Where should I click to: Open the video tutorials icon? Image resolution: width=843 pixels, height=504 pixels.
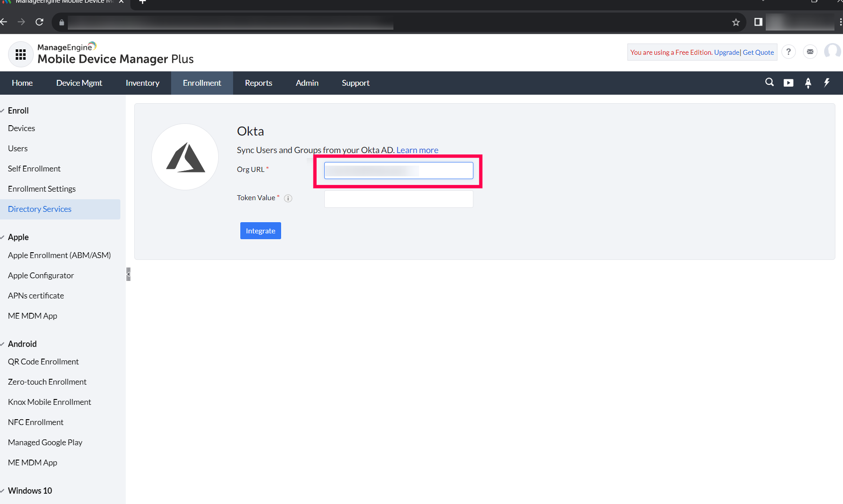[x=788, y=83]
